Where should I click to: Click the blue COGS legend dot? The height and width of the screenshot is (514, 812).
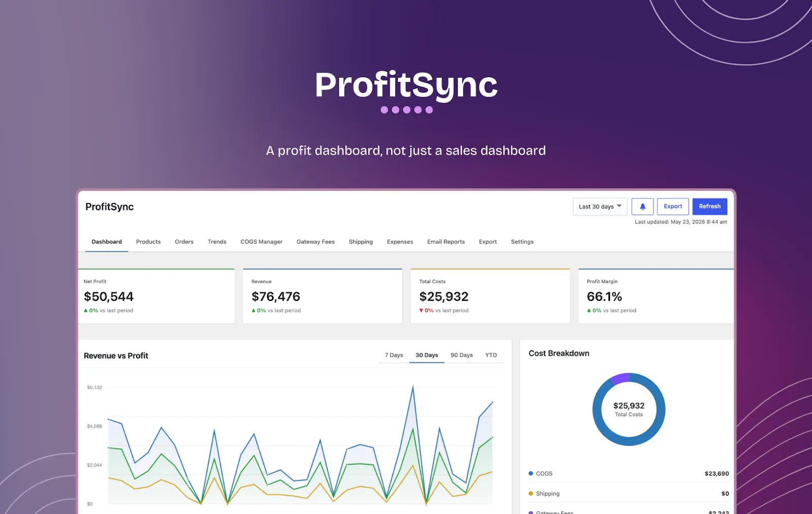(531, 473)
